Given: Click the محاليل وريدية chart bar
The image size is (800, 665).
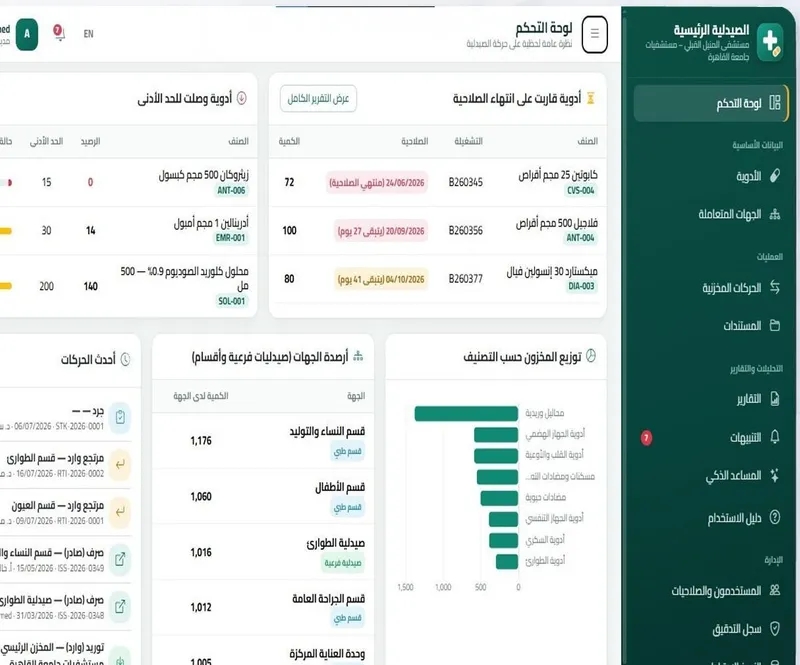Looking at the screenshot, I should (x=466, y=413).
